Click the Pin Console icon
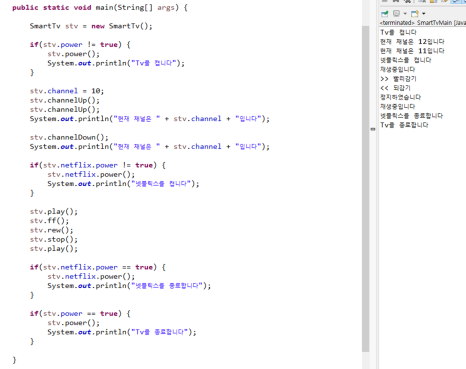This screenshot has height=369, width=466. pyautogui.click(x=384, y=14)
